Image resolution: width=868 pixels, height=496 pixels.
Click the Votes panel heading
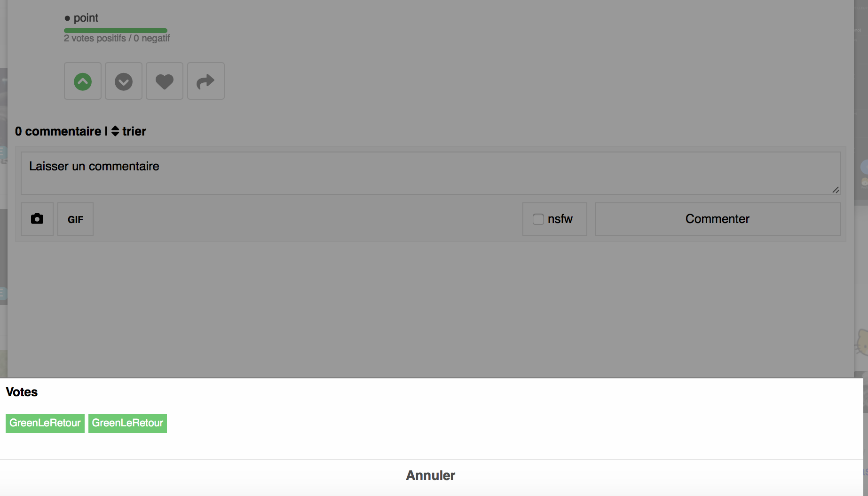[22, 392]
